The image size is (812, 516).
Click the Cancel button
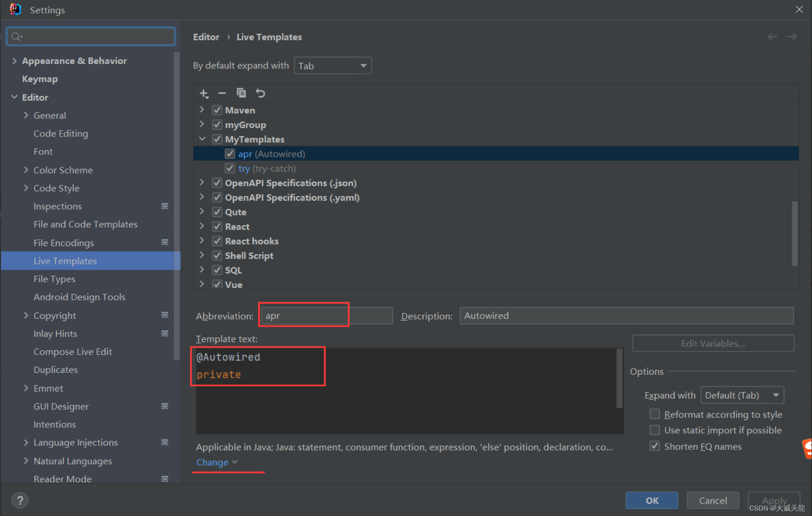(x=713, y=500)
